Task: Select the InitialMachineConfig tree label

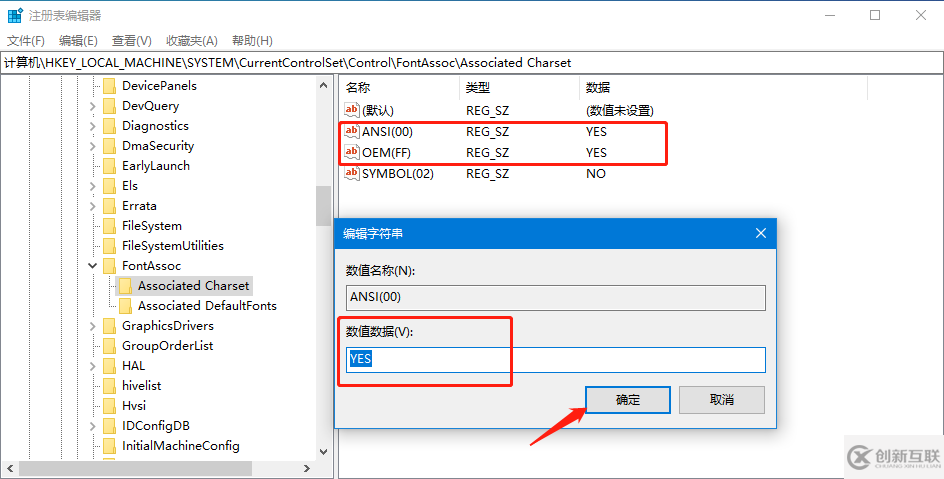Action: [181, 446]
